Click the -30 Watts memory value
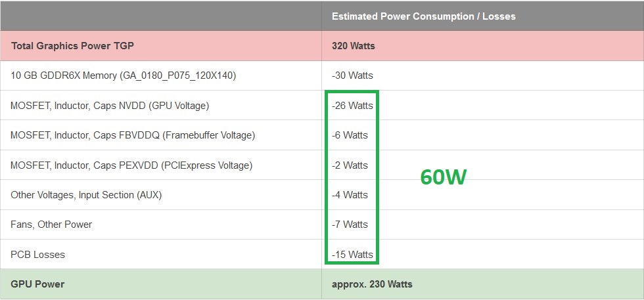Screen dimensions: 644x300 (352, 75)
